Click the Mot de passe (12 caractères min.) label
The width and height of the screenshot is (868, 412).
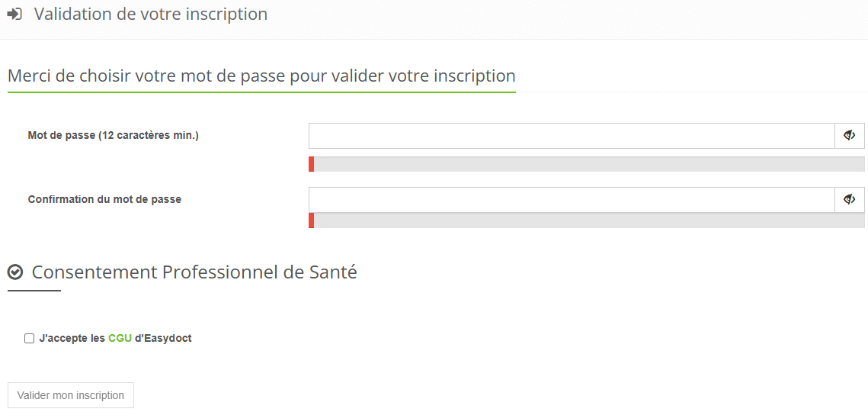pos(113,136)
